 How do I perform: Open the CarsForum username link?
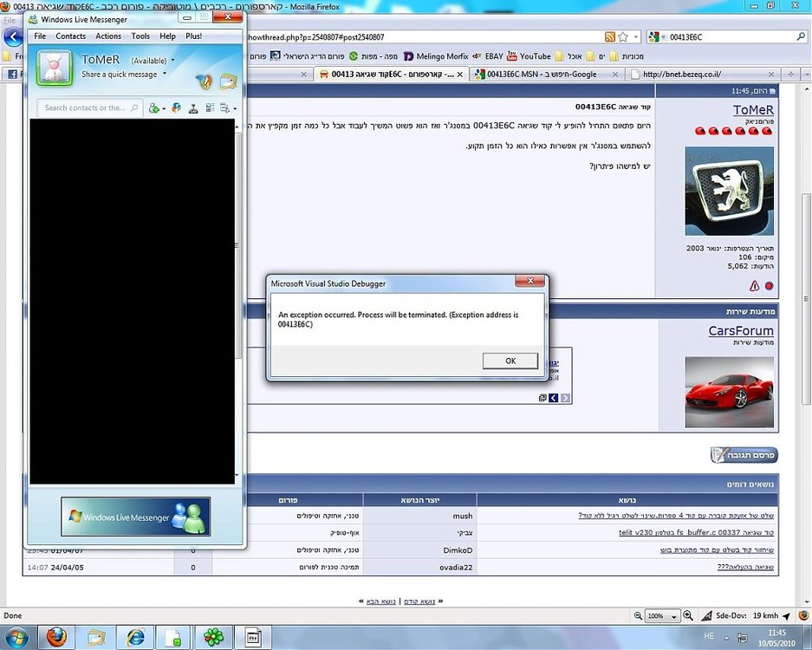(741, 330)
